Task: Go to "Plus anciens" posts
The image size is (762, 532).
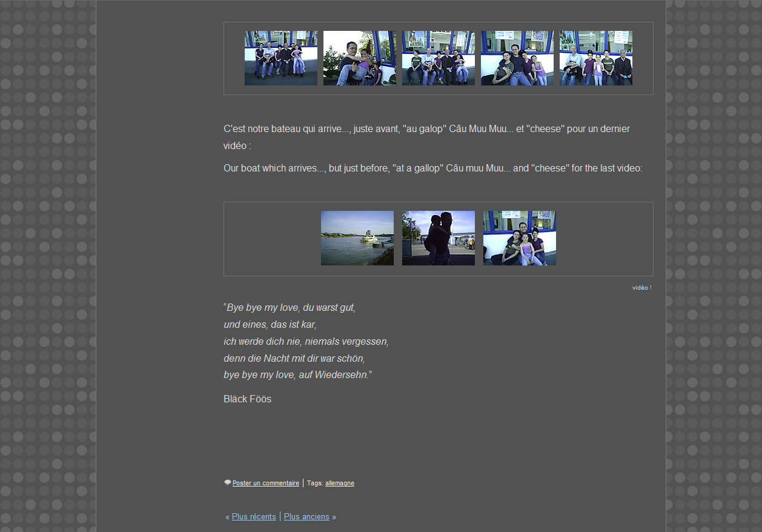Action: (306, 517)
